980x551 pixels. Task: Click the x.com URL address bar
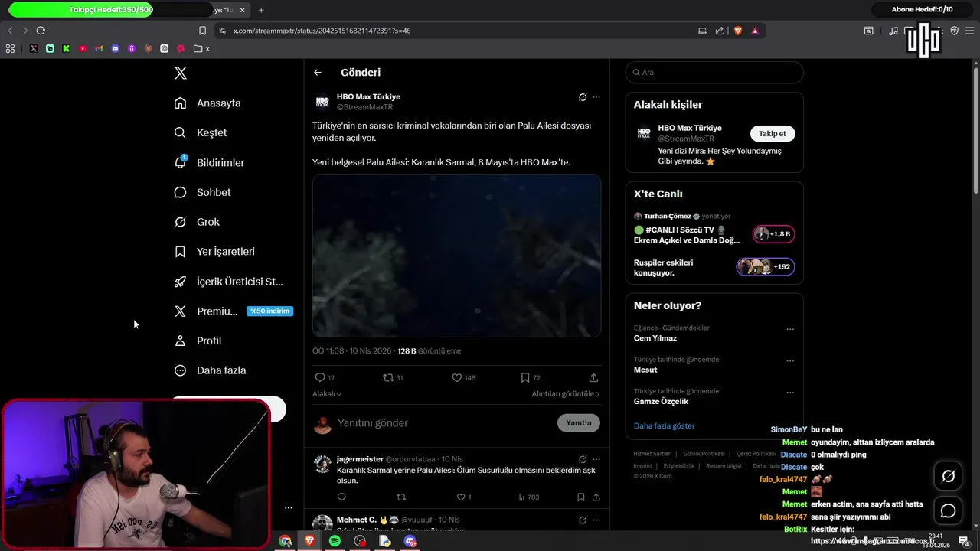(322, 31)
